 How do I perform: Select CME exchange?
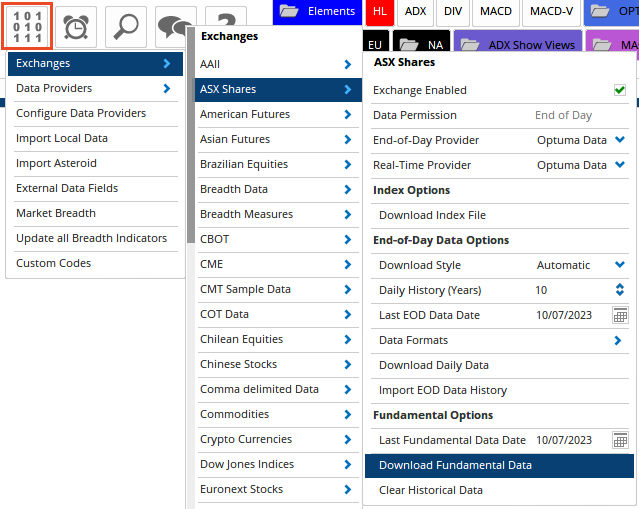[278, 264]
